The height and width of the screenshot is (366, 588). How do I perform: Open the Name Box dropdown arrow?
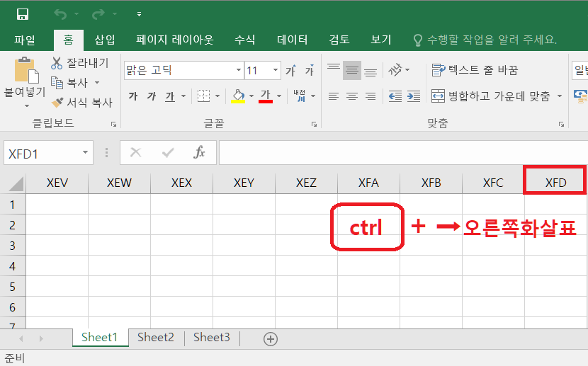pos(86,152)
